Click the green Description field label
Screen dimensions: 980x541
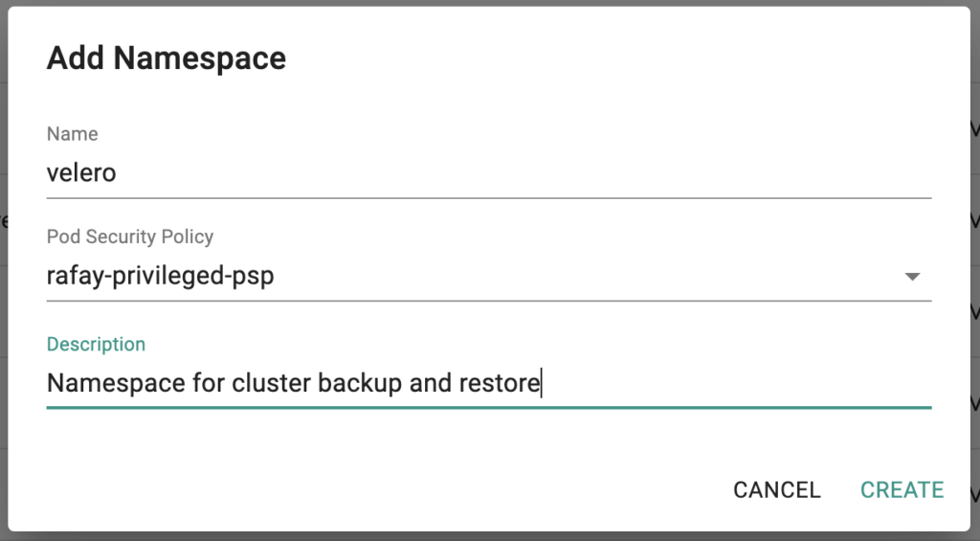click(x=96, y=344)
